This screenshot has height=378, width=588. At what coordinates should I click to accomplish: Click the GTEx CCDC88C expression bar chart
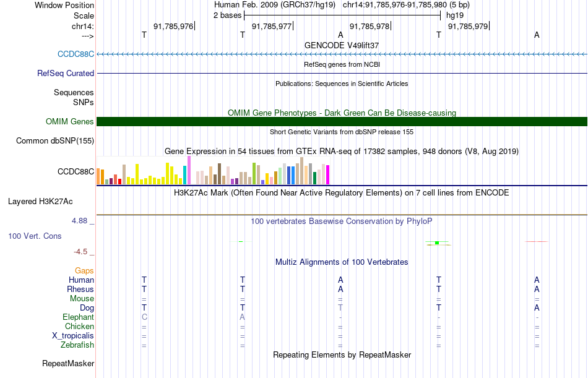[x=213, y=170]
